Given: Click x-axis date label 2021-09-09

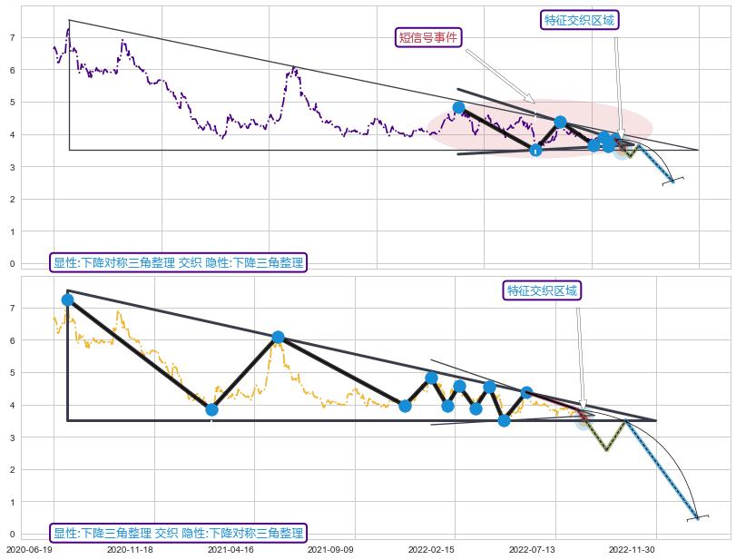Looking at the screenshot, I should coord(329,549).
